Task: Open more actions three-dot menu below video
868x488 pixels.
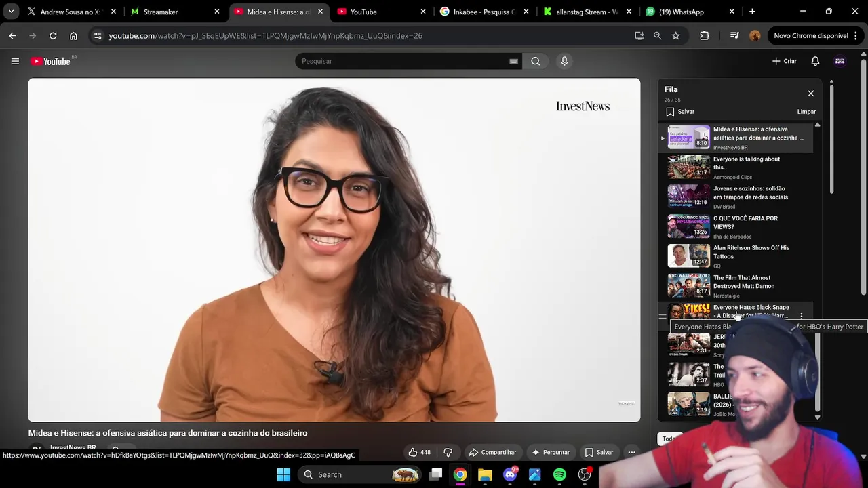Action: 631,452
